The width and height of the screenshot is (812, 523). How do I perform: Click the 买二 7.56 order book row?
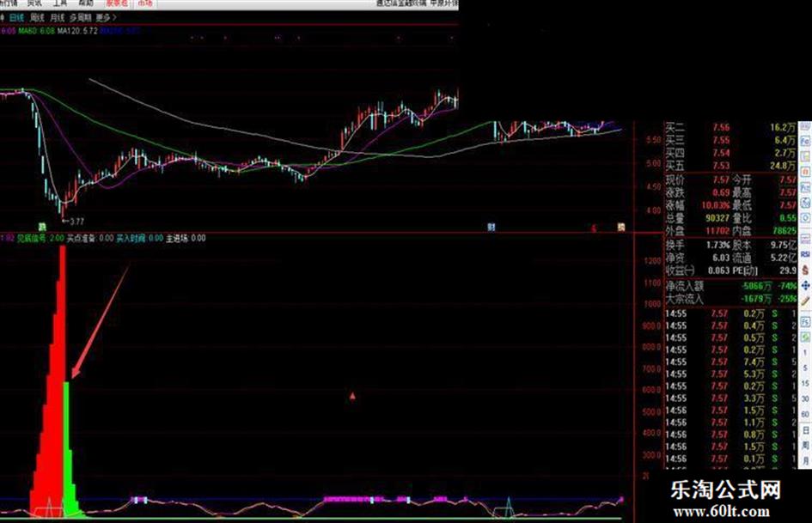(x=730, y=127)
